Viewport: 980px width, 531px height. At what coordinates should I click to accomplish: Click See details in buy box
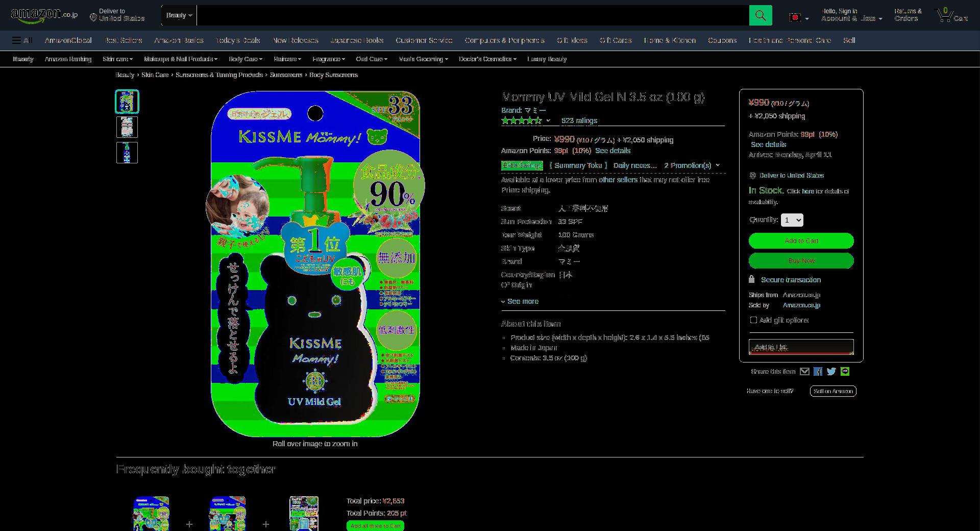click(768, 144)
